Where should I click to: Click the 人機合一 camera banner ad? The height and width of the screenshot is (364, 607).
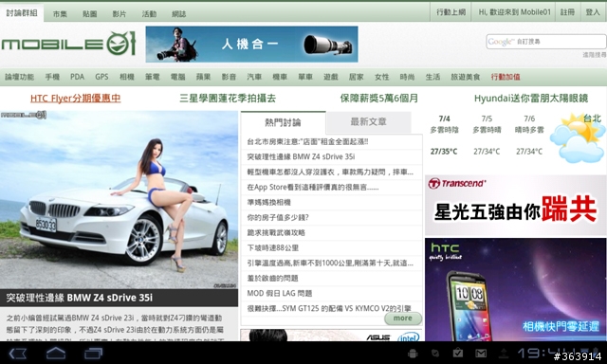(251, 45)
